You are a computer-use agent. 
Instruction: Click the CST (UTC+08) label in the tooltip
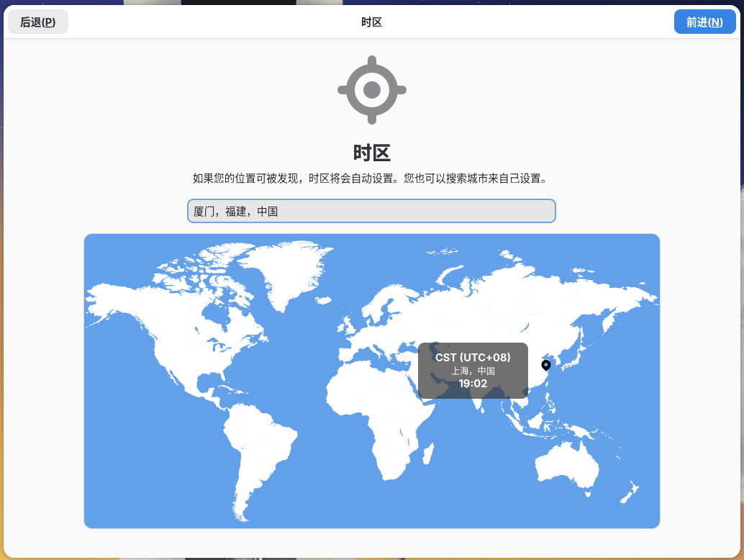473,357
